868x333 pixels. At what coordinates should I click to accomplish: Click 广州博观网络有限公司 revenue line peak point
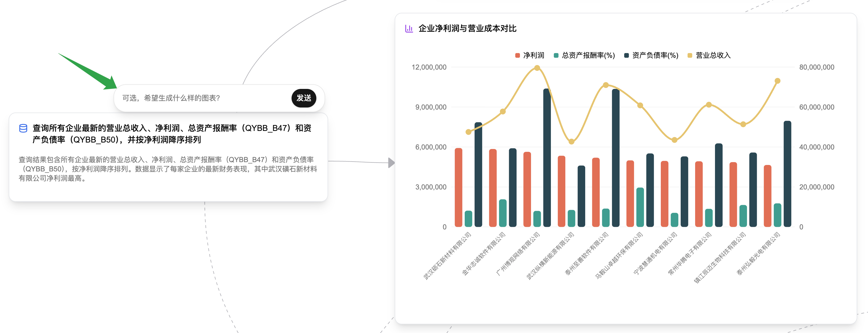(x=537, y=68)
